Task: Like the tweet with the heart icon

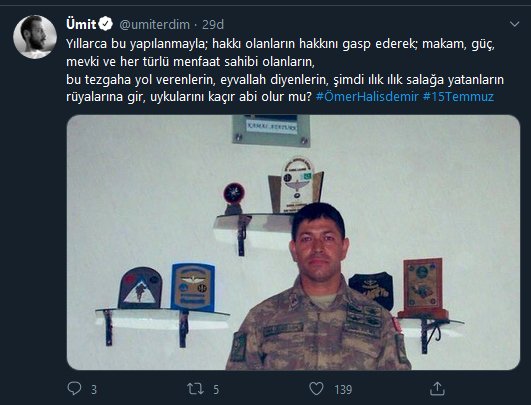Action: (x=316, y=389)
